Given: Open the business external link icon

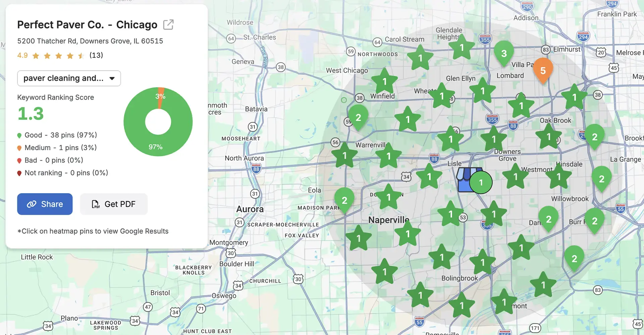Looking at the screenshot, I should (168, 24).
